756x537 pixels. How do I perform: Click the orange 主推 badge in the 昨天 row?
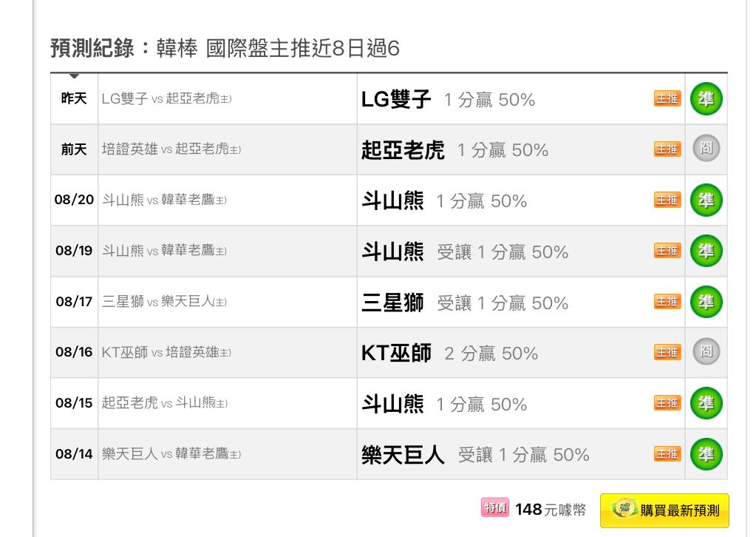(x=667, y=98)
